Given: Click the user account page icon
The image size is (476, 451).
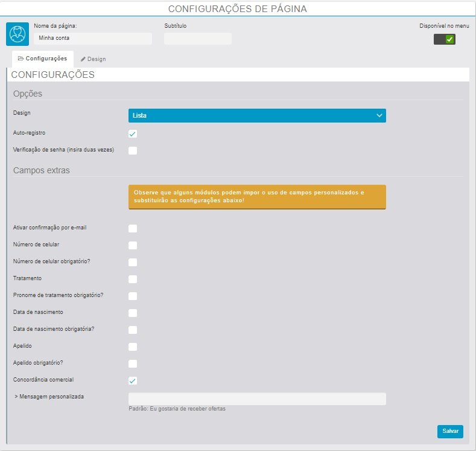Looking at the screenshot, I should click(17, 34).
